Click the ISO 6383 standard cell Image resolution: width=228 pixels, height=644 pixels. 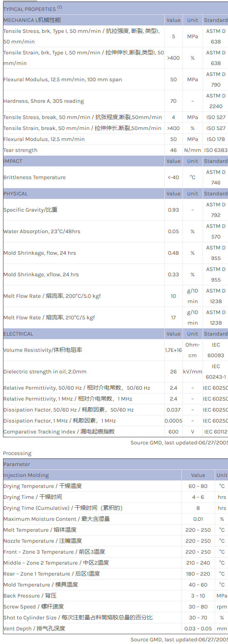point(216,150)
